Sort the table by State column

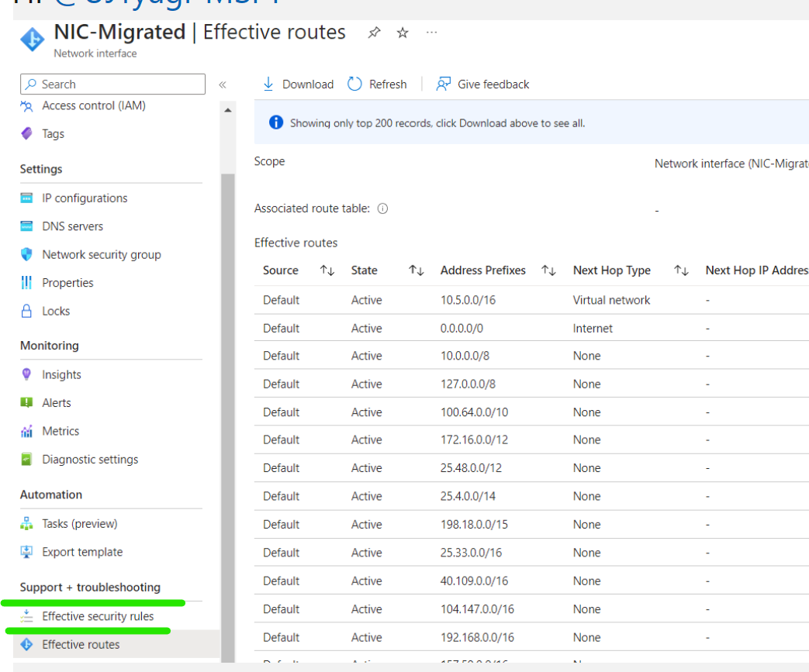coord(416,271)
